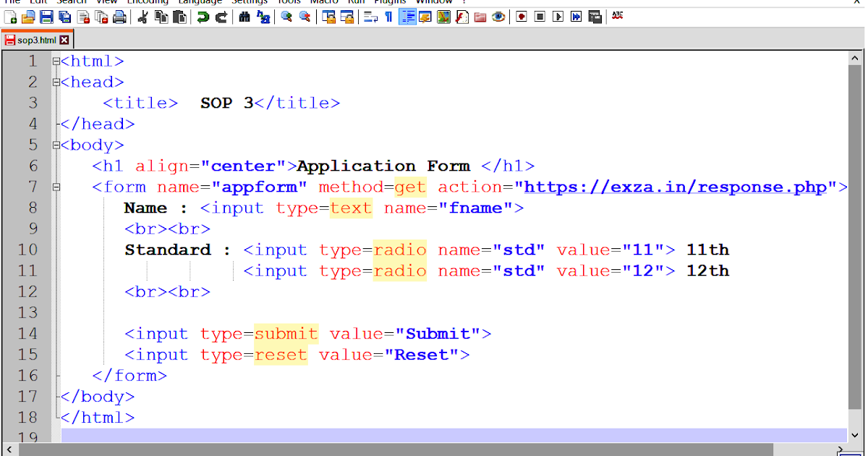
Task: Collapse the head section fold
Action: (55, 82)
